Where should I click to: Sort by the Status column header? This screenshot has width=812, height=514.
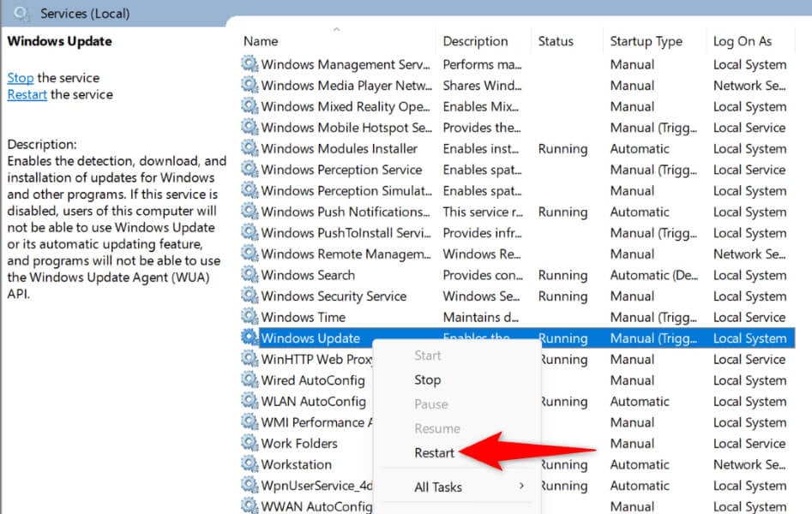click(x=556, y=41)
